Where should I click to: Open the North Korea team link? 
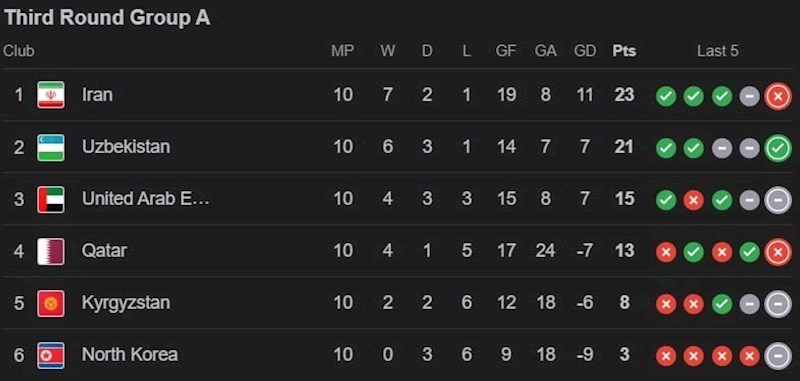[130, 354]
